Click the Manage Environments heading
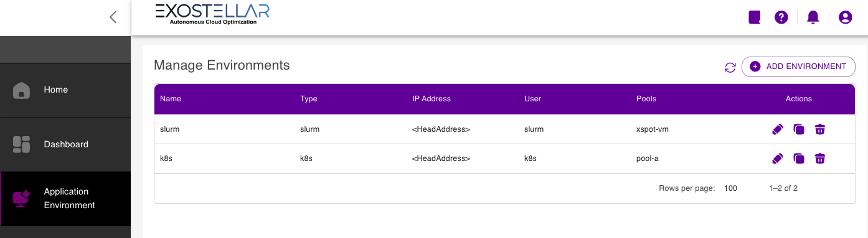868x238 pixels. (x=222, y=65)
